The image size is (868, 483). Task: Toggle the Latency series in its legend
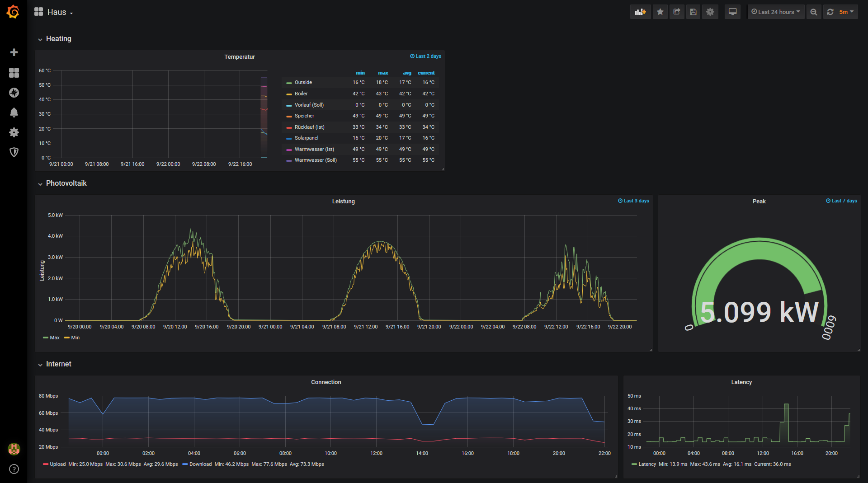[646, 464]
